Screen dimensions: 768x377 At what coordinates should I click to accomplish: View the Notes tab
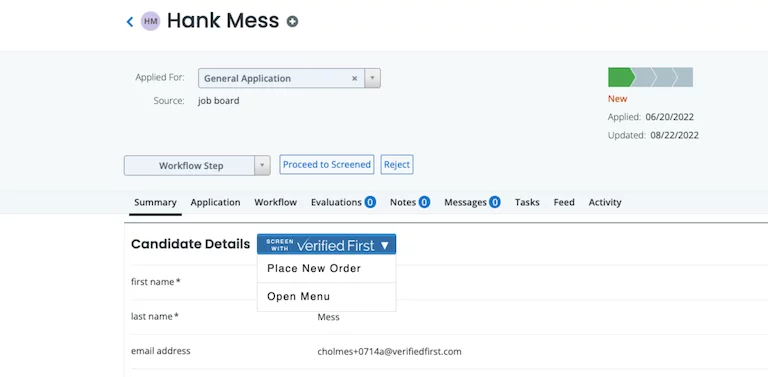410,202
